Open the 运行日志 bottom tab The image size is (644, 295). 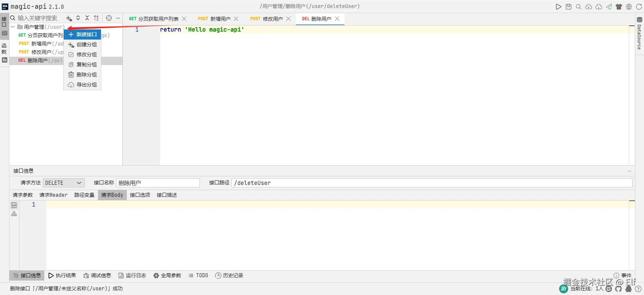click(132, 276)
